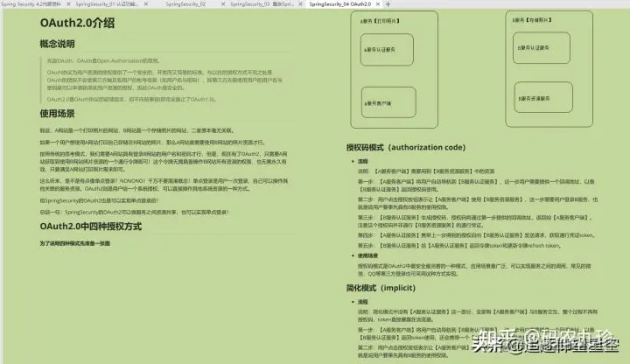This screenshot has width=630, height=364.
Task: Click the 'A服务【打印照片】' diagram title
Action: point(380,21)
